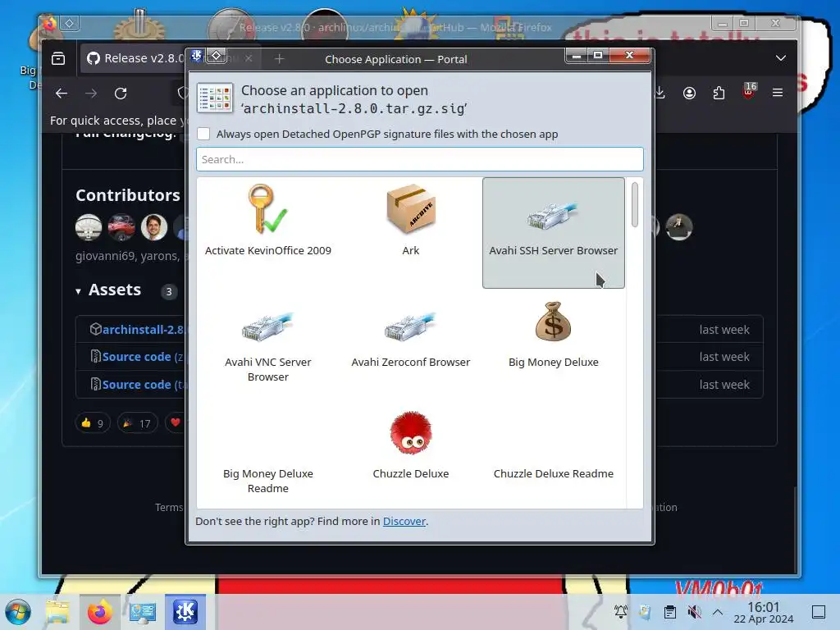
Task: Expand hidden system tray icons arrow
Action: point(718,612)
